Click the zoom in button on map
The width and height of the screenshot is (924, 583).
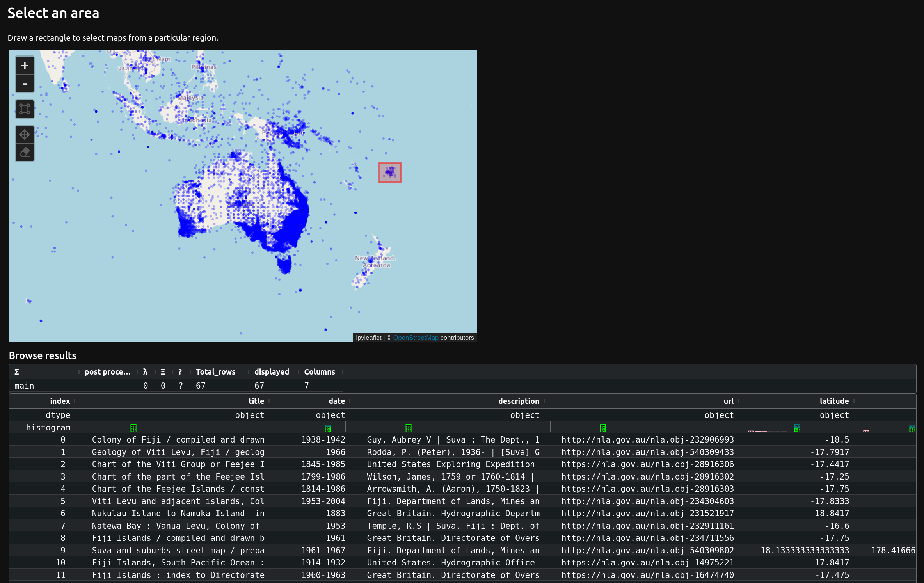(24, 65)
